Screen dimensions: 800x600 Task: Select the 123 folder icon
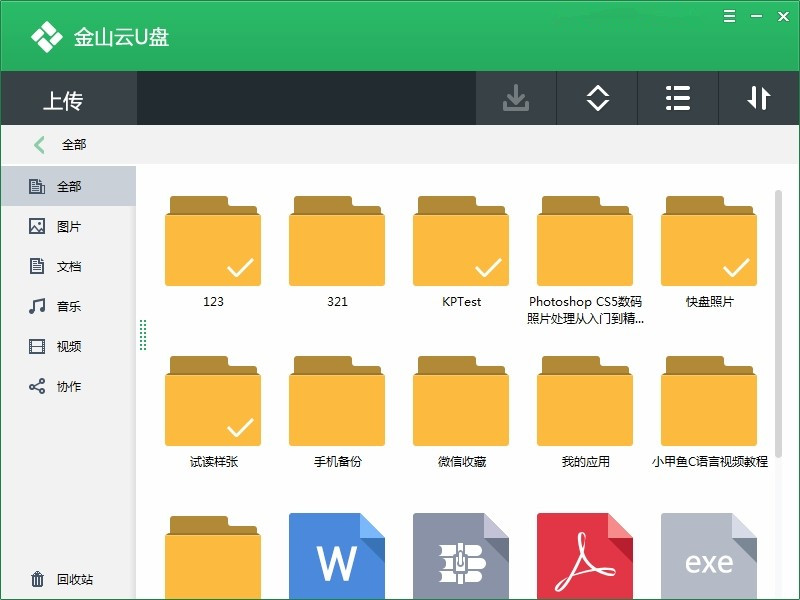coord(213,241)
